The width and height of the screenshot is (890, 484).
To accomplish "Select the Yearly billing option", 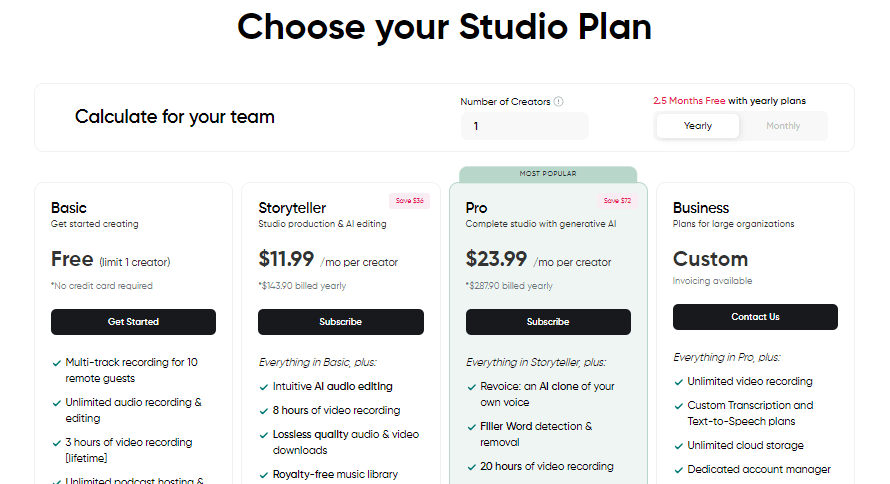I will [x=698, y=126].
